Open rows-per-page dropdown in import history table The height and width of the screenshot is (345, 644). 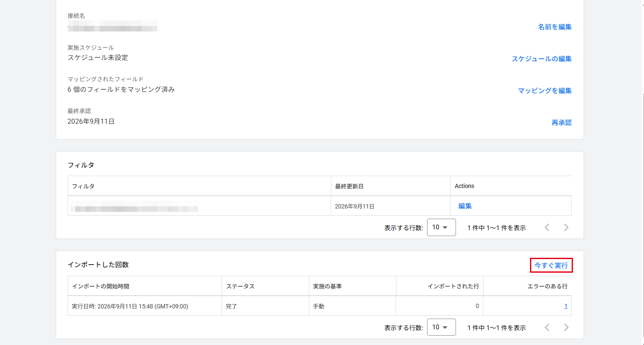pyautogui.click(x=441, y=327)
